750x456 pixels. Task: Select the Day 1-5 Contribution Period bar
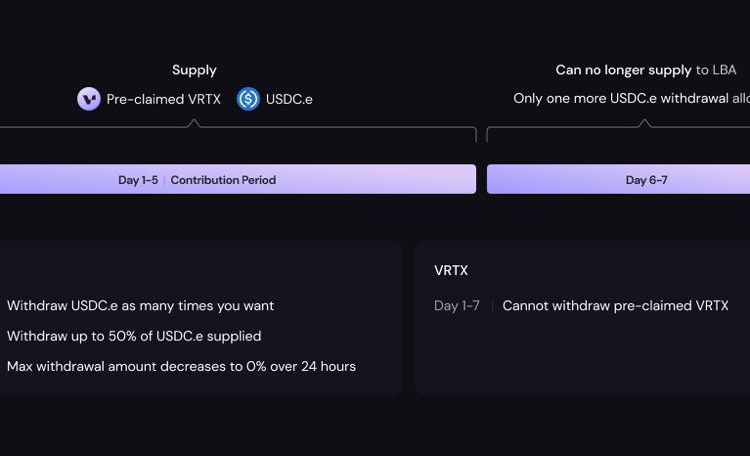point(237,180)
